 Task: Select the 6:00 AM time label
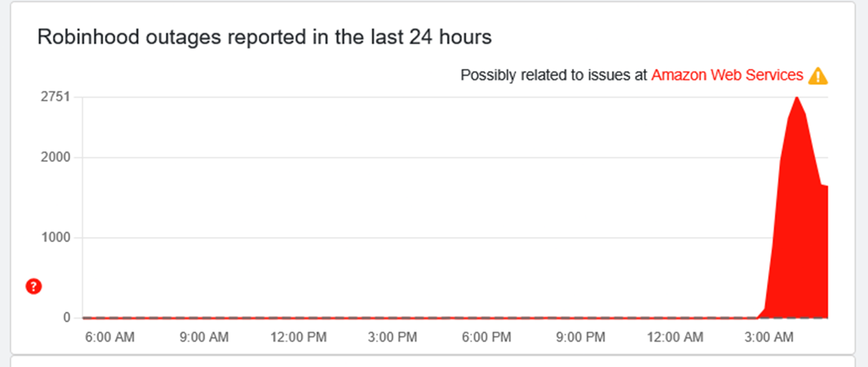pos(110,337)
